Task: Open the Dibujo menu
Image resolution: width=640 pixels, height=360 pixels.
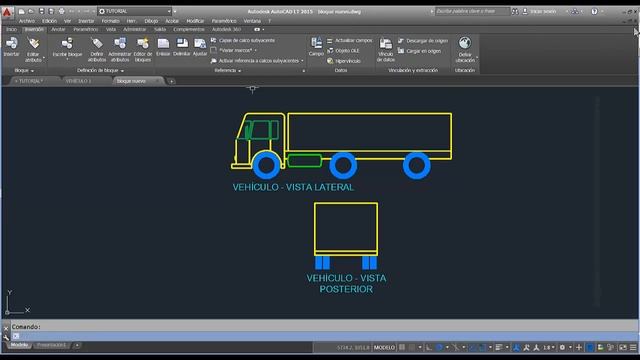Action: [x=151, y=21]
